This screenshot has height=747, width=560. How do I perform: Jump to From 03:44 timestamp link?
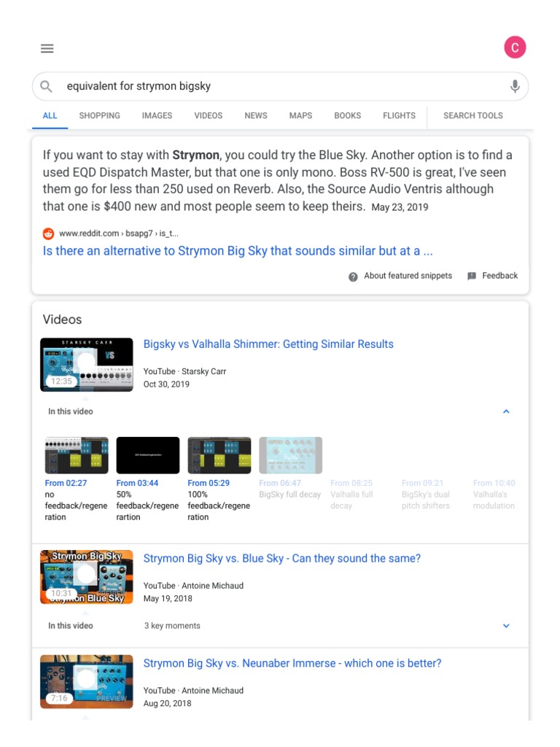click(137, 483)
